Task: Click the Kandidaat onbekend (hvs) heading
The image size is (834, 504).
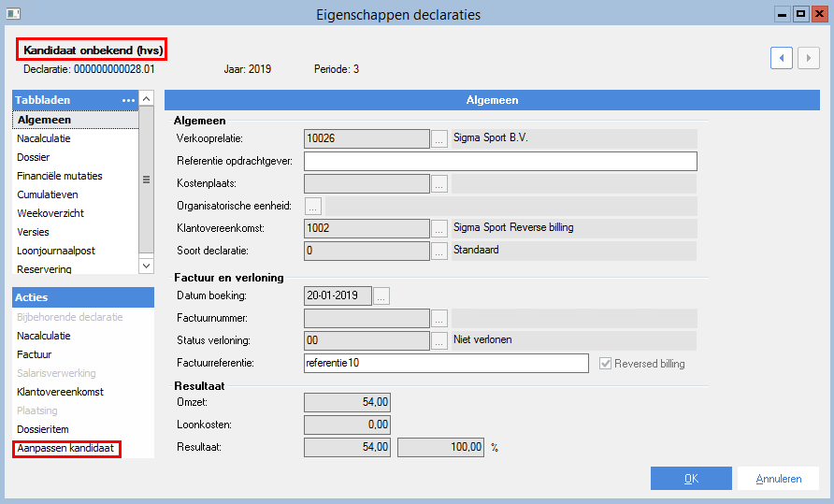Action: [x=93, y=50]
